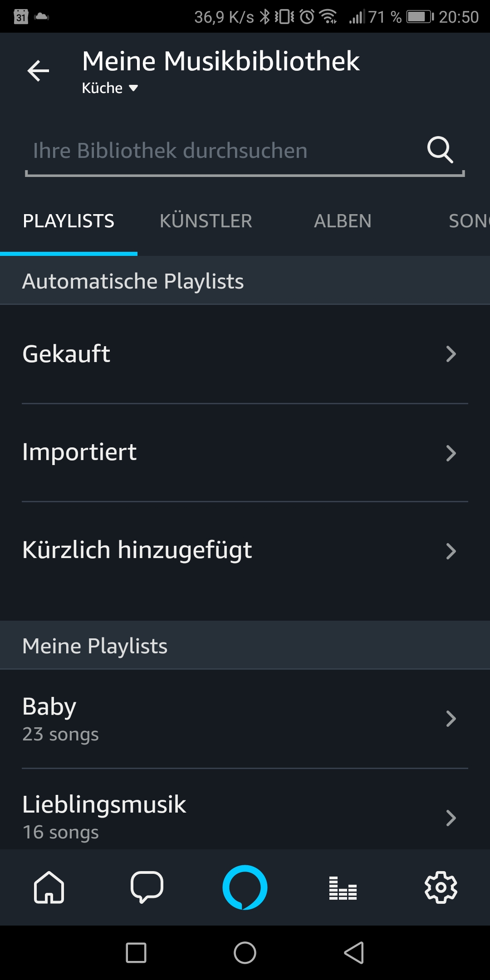Image resolution: width=490 pixels, height=980 pixels.
Task: Tap the Android home circle button
Action: (245, 952)
